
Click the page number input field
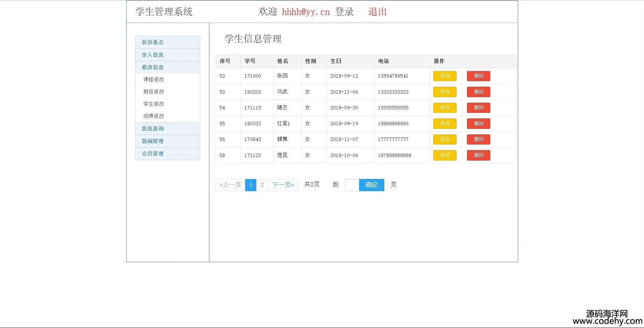click(352, 185)
